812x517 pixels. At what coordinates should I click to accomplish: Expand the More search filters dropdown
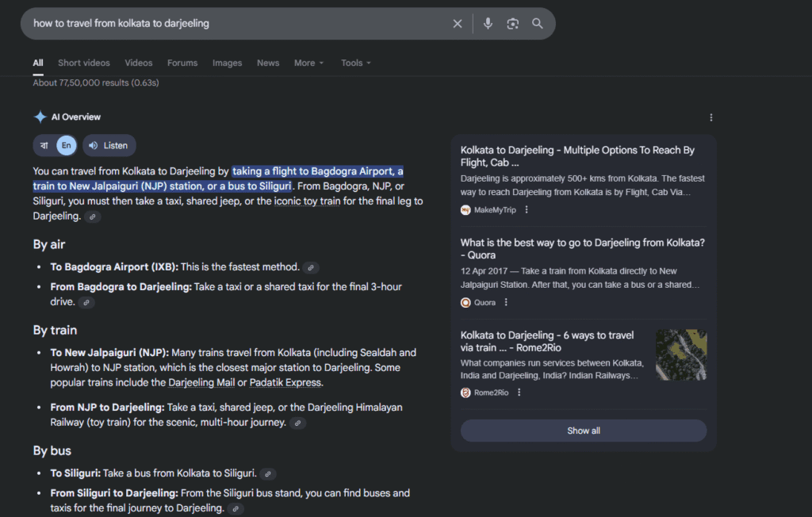point(309,63)
